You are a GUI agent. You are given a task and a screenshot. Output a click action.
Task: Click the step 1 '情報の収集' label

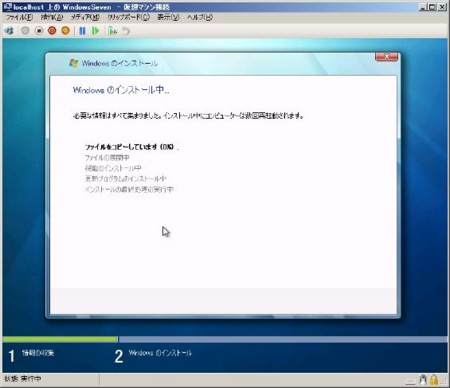(38, 353)
